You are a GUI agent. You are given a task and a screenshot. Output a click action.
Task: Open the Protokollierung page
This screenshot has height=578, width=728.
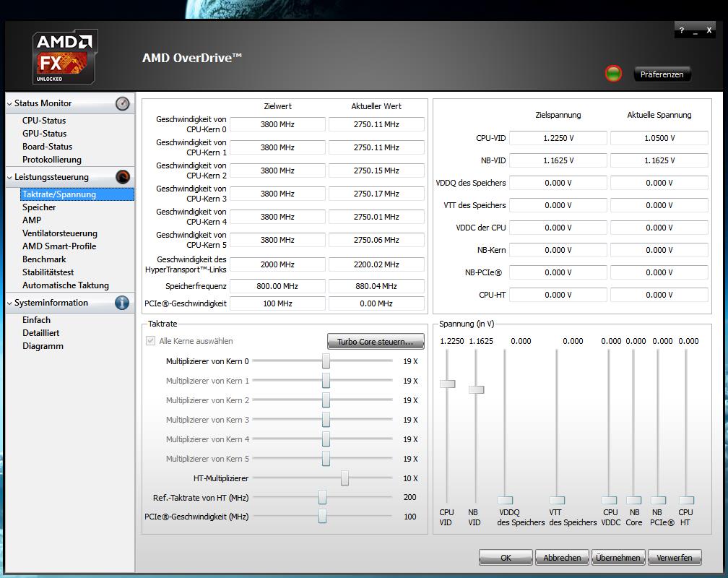pyautogui.click(x=52, y=160)
